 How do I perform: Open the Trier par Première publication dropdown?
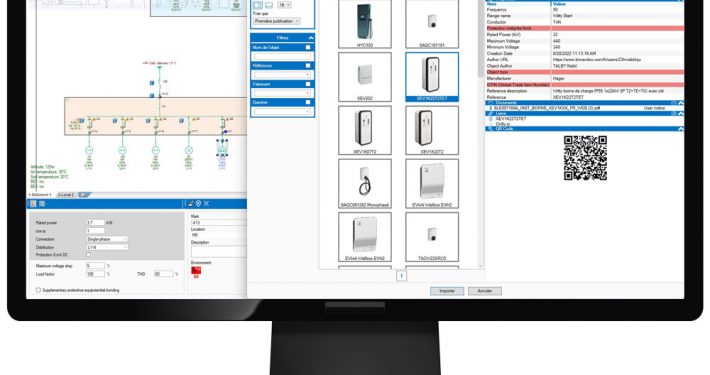[276, 21]
